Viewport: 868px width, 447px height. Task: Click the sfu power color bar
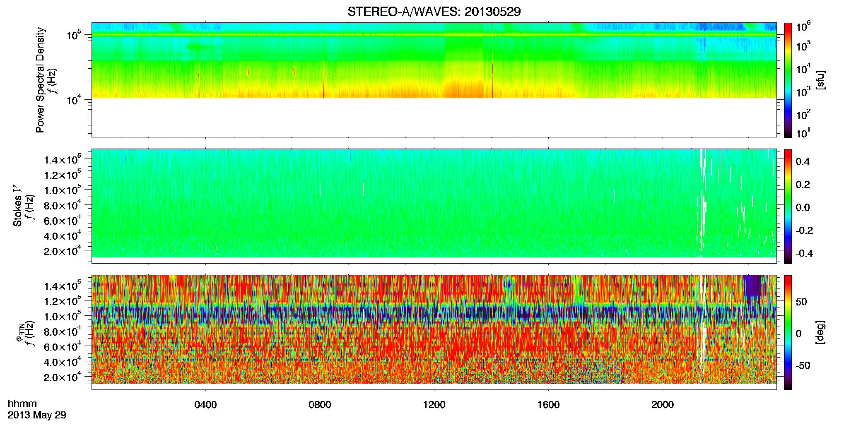pos(788,80)
